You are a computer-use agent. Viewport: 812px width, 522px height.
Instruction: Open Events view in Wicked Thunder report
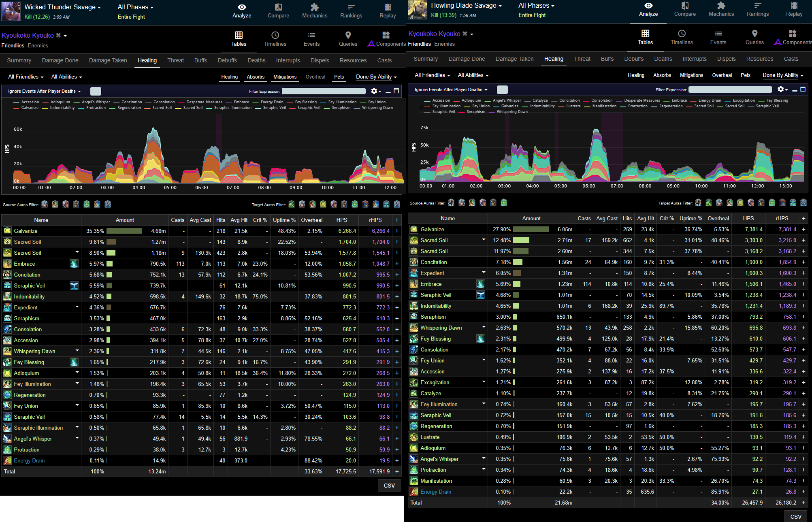pos(312,39)
